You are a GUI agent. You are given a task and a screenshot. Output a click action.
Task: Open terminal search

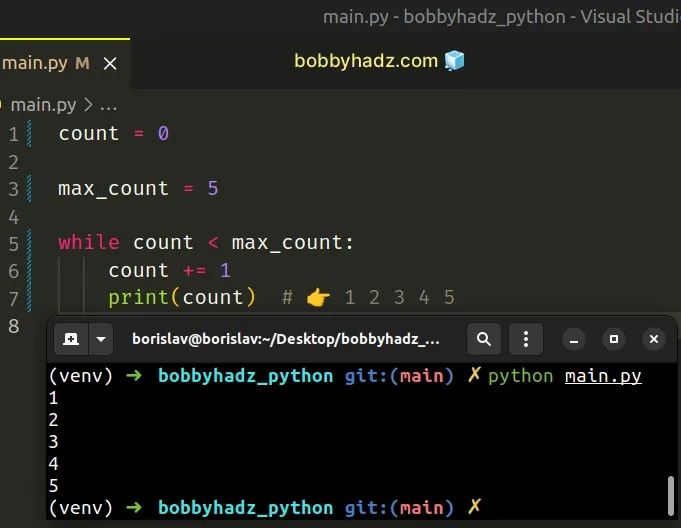point(484,339)
